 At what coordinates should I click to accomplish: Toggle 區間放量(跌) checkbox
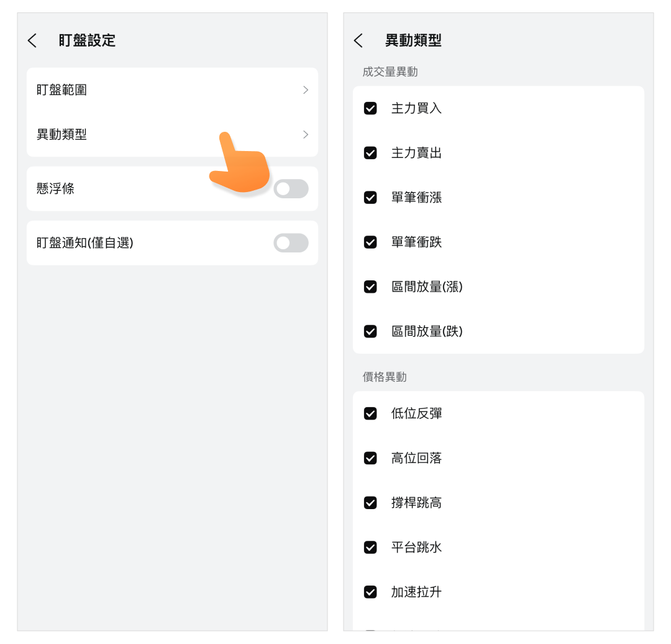coord(370,331)
